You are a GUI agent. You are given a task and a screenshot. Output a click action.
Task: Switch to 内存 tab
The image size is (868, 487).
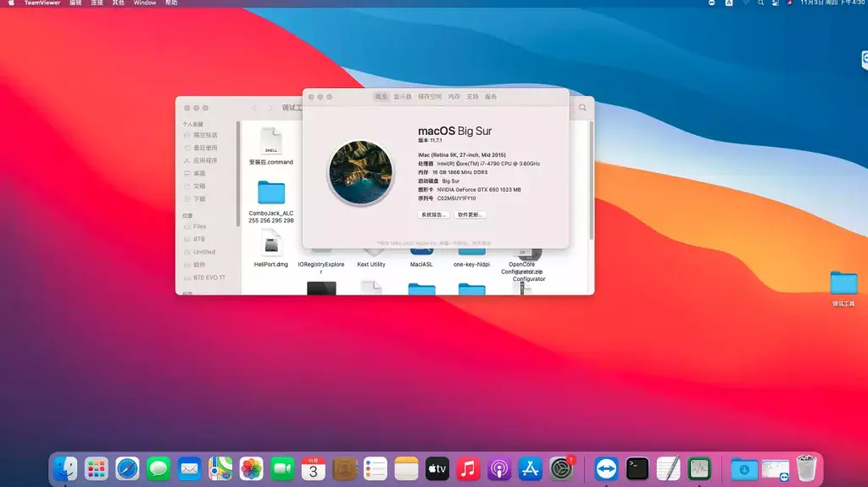(x=454, y=97)
